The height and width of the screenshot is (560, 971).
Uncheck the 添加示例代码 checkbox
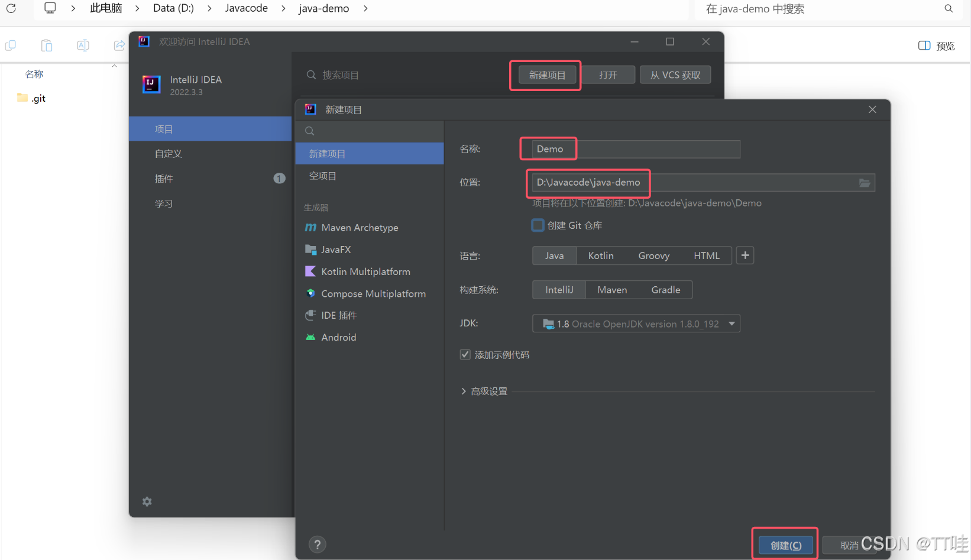(465, 355)
